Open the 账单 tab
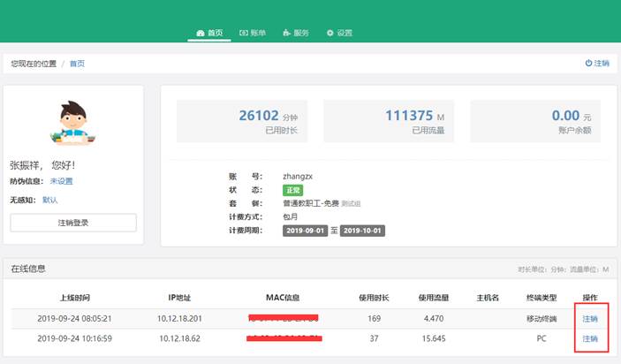This screenshot has height=364, width=621. [x=255, y=34]
